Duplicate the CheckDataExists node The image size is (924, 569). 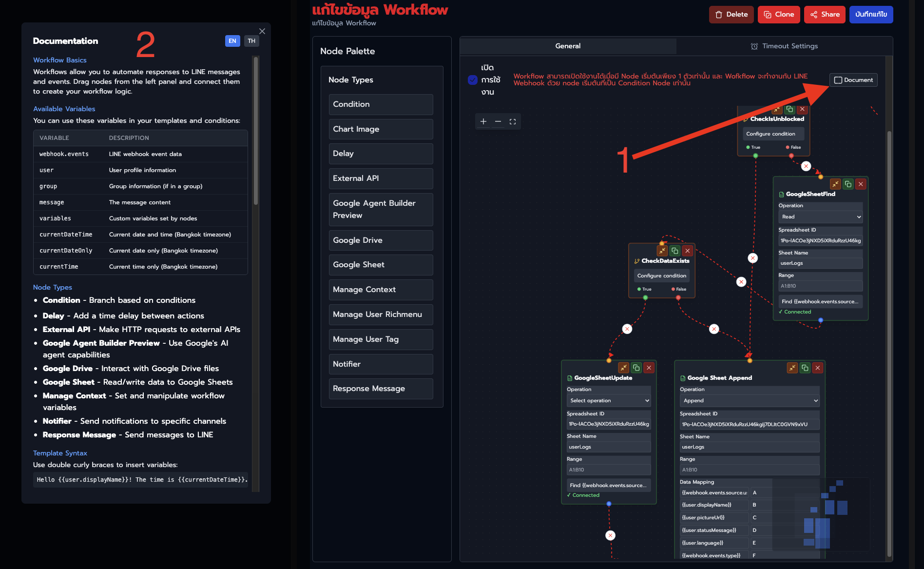(x=674, y=251)
